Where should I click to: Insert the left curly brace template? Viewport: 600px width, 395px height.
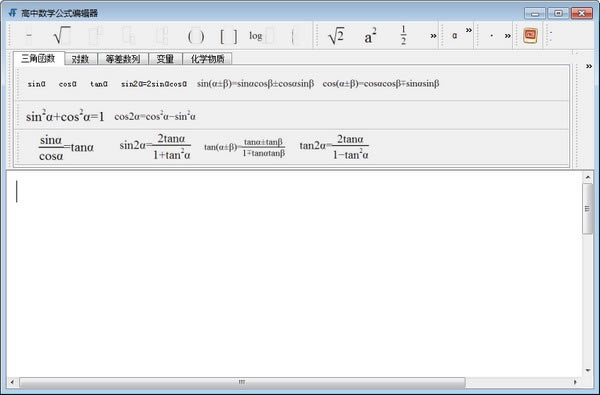(x=295, y=36)
